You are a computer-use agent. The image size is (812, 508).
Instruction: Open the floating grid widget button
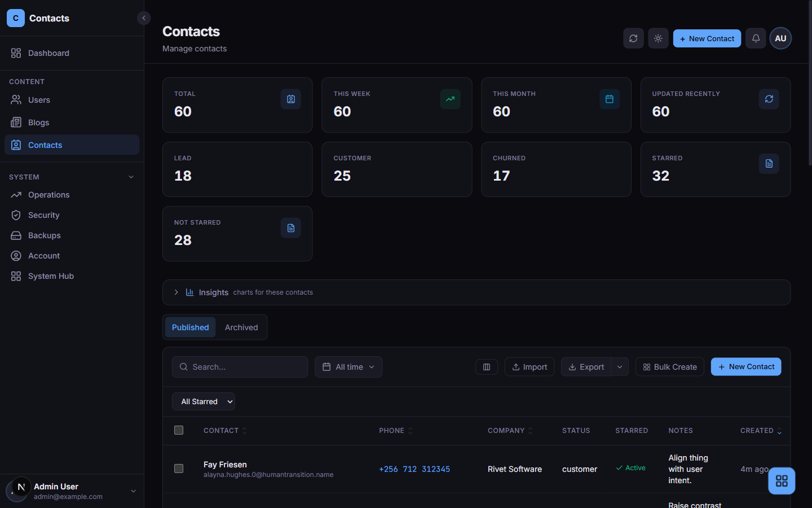(x=782, y=481)
